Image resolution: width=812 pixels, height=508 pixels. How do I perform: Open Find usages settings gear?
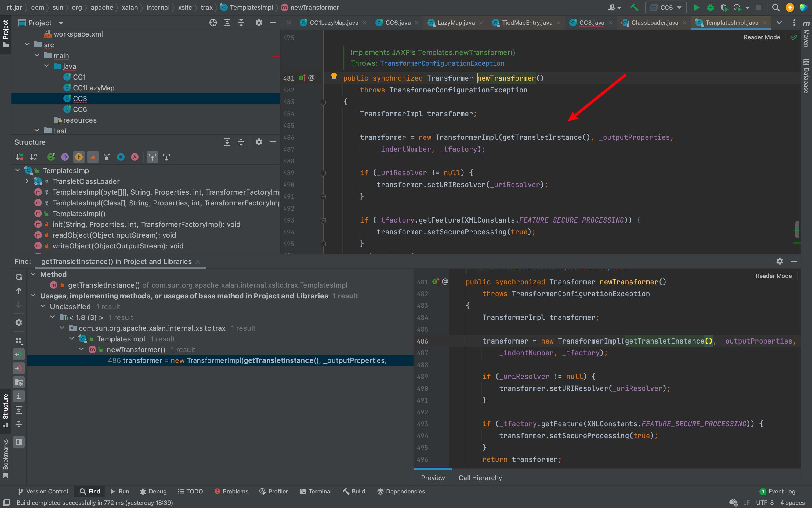[19, 322]
